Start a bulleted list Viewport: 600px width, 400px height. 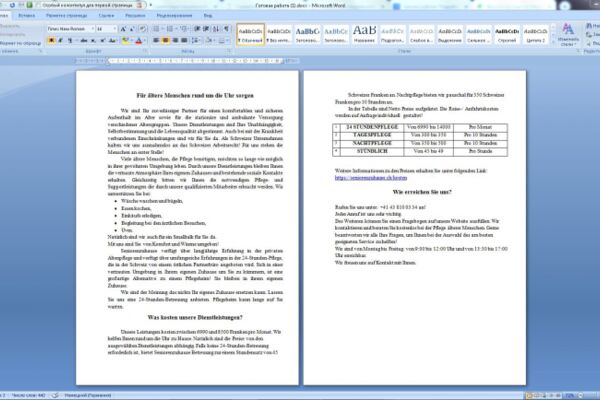point(157,29)
